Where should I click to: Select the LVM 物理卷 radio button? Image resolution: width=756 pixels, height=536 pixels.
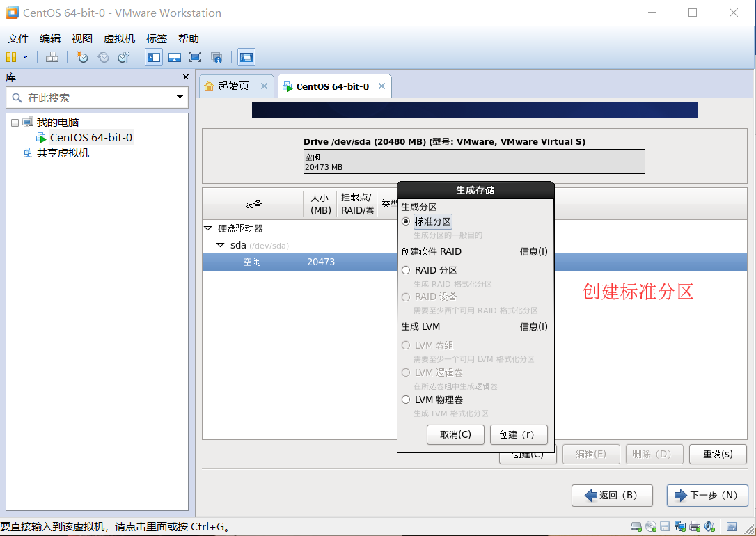[406, 400]
